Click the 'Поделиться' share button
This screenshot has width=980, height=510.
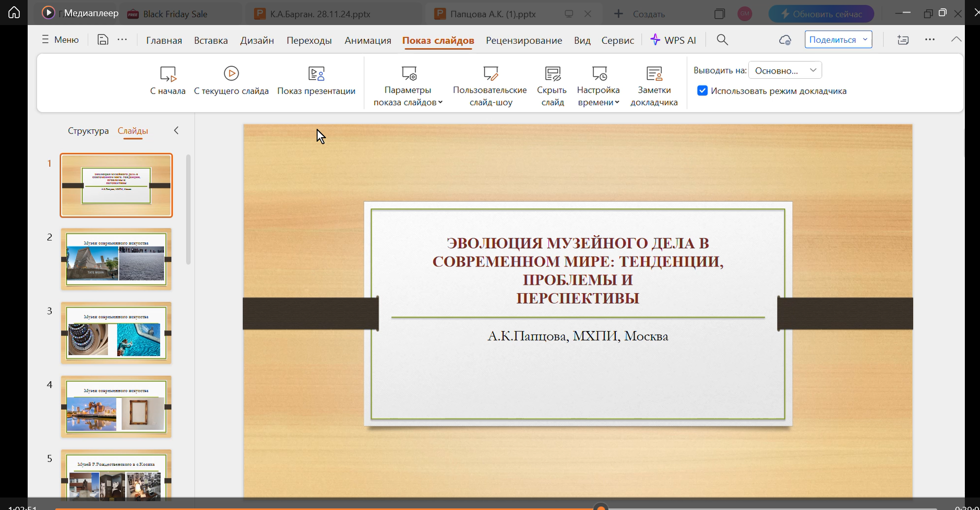(x=832, y=40)
